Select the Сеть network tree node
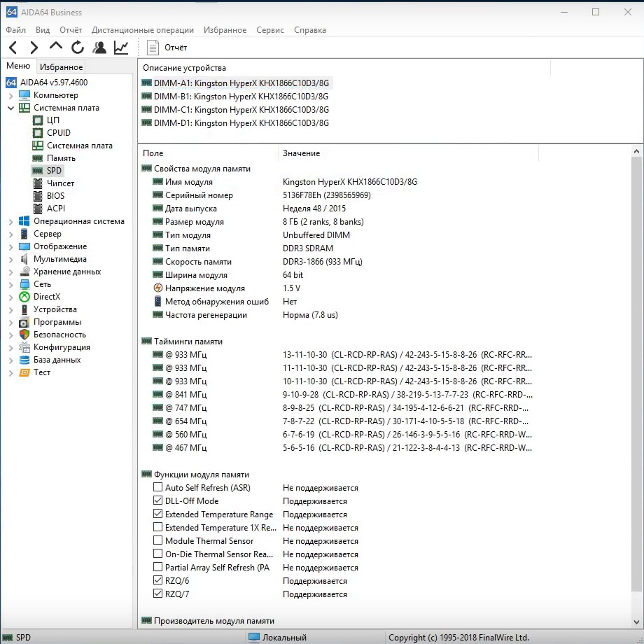 pos(42,283)
